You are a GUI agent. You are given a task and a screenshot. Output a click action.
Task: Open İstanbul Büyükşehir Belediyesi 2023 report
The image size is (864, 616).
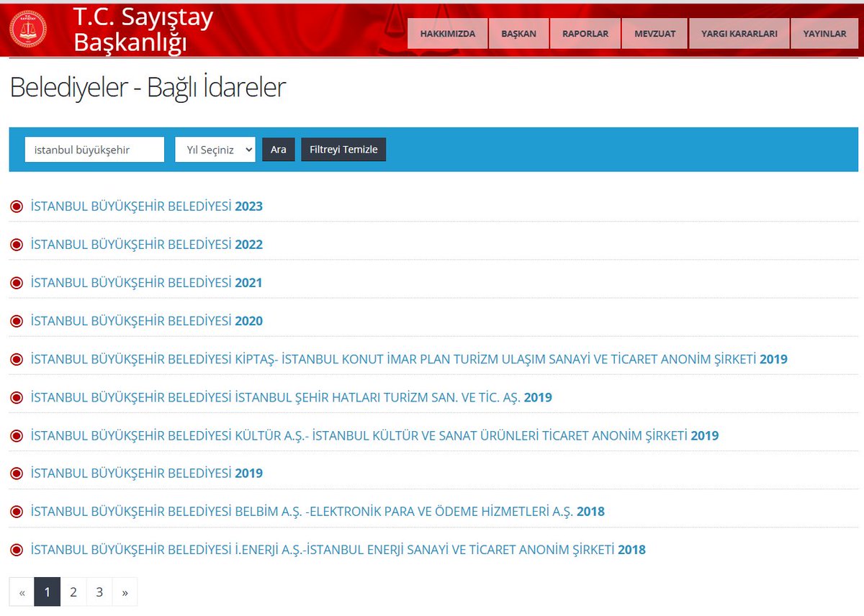coord(147,207)
